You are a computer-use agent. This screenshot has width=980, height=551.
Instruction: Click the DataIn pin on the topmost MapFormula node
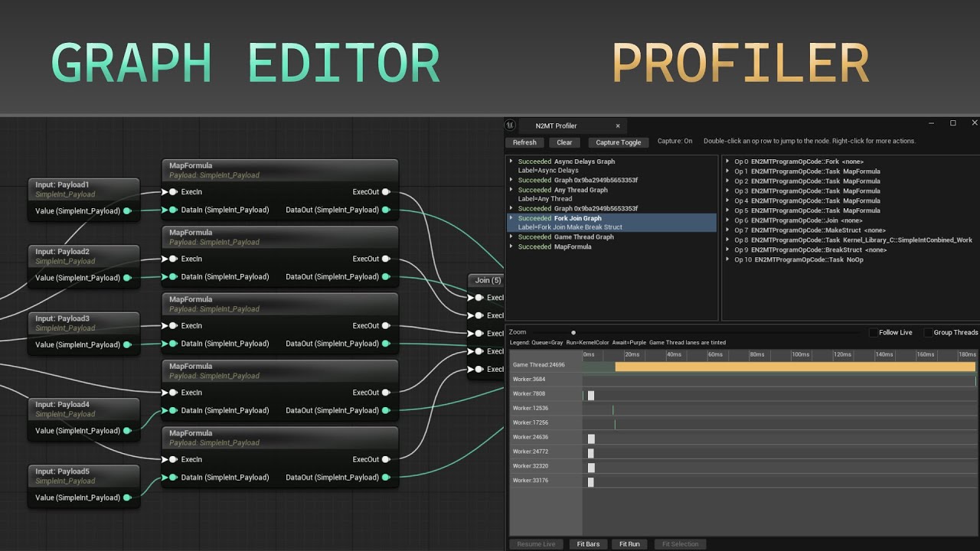click(173, 210)
